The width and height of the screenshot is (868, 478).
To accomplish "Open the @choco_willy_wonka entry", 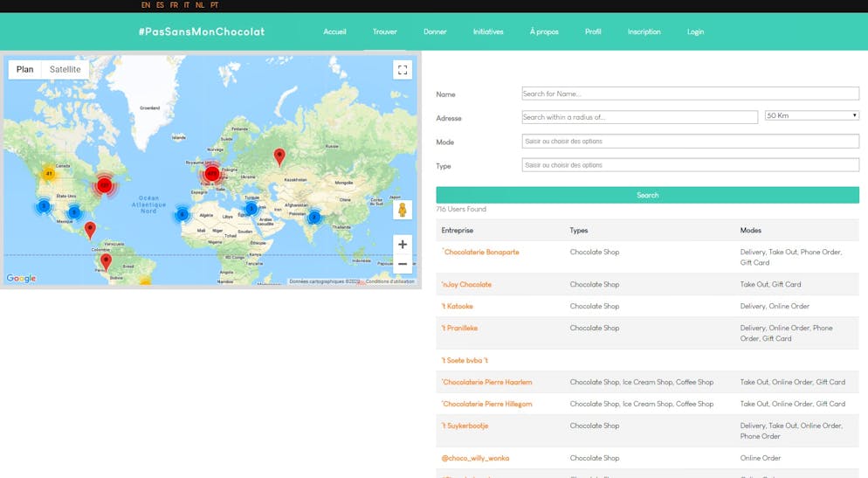I will point(475,458).
